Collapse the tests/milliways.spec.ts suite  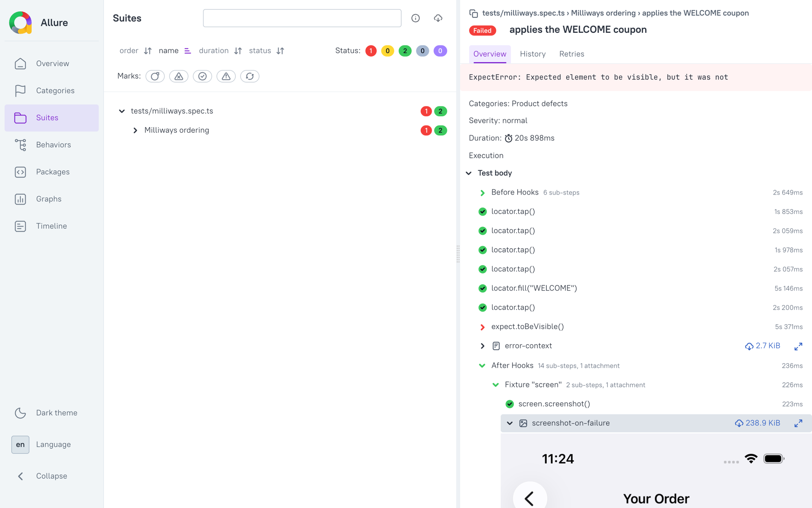[x=122, y=111]
